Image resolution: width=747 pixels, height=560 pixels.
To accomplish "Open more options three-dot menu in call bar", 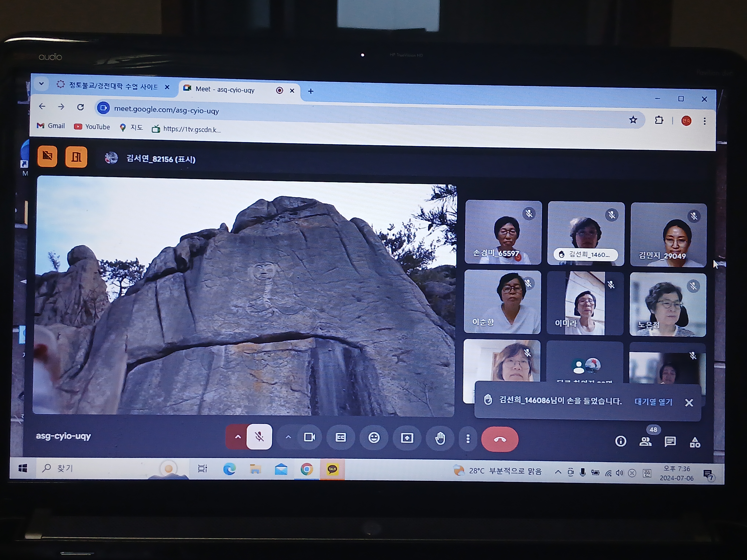I will coord(468,438).
